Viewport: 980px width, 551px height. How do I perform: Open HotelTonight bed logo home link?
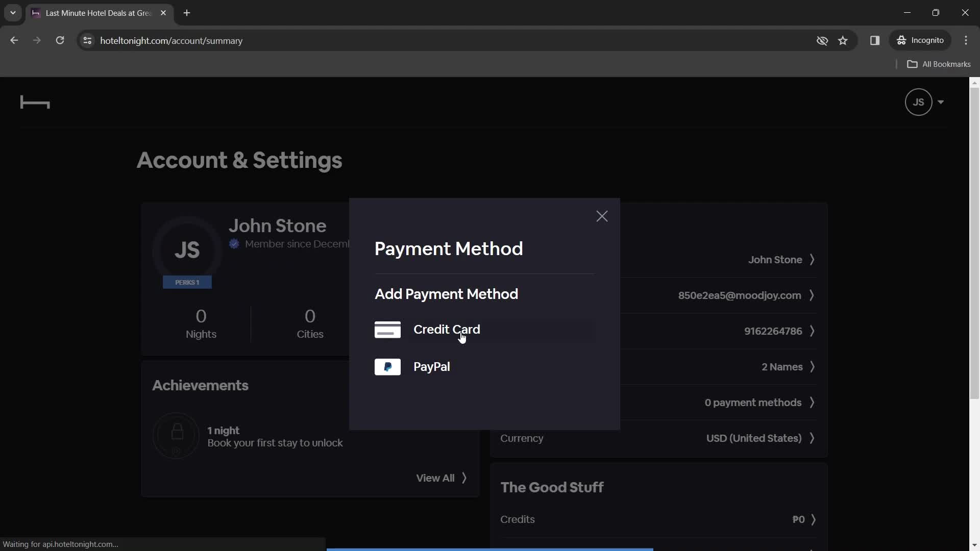pyautogui.click(x=35, y=103)
